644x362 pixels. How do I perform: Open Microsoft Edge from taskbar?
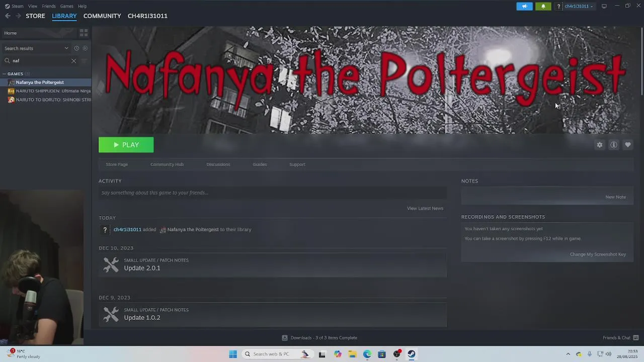pos(367,354)
